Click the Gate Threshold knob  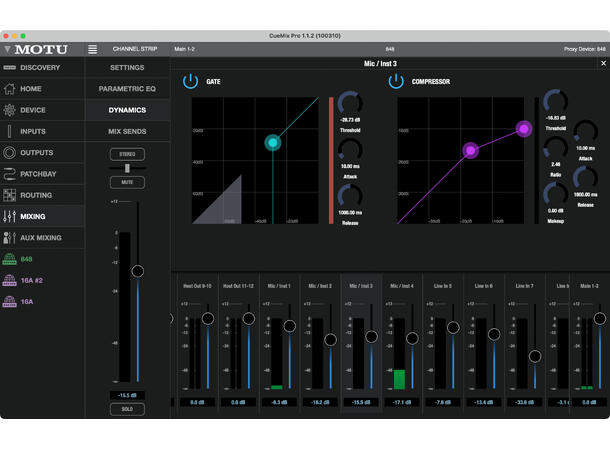(349, 103)
